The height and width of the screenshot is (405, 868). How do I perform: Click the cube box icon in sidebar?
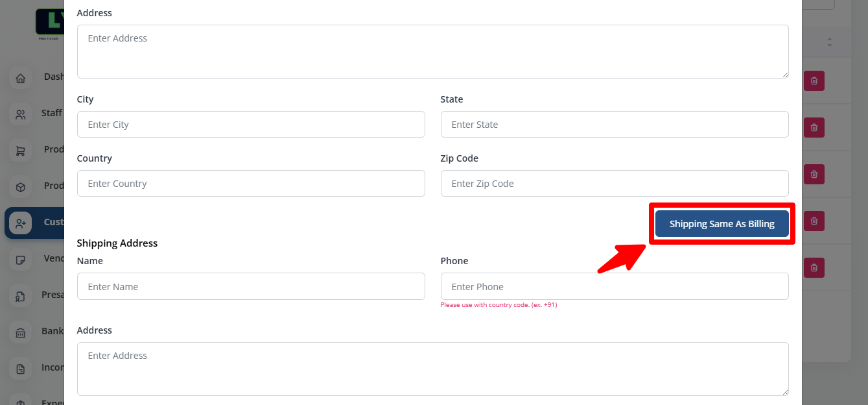pos(21,188)
